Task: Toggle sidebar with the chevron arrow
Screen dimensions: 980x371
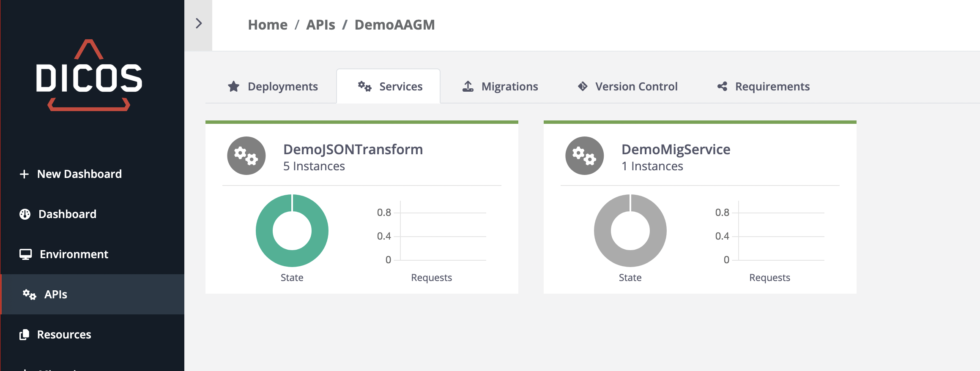Action: [198, 24]
